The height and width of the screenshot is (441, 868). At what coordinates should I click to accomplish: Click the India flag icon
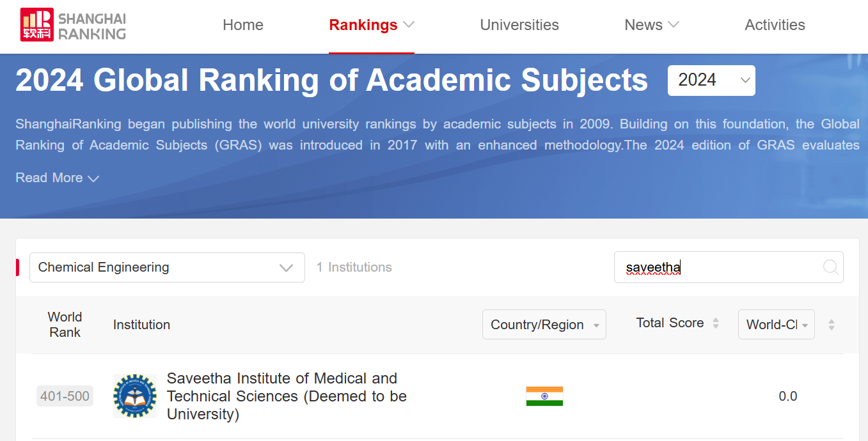coord(544,396)
